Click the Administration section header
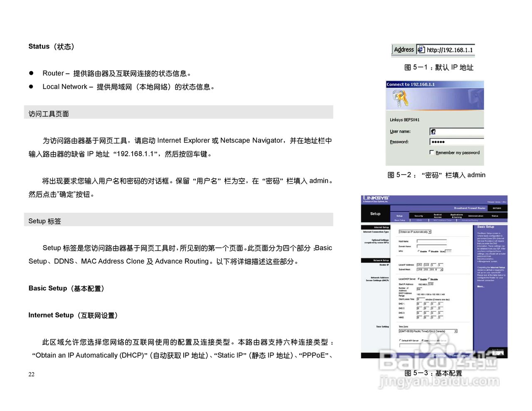This screenshot has width=532, height=411. tap(476, 216)
